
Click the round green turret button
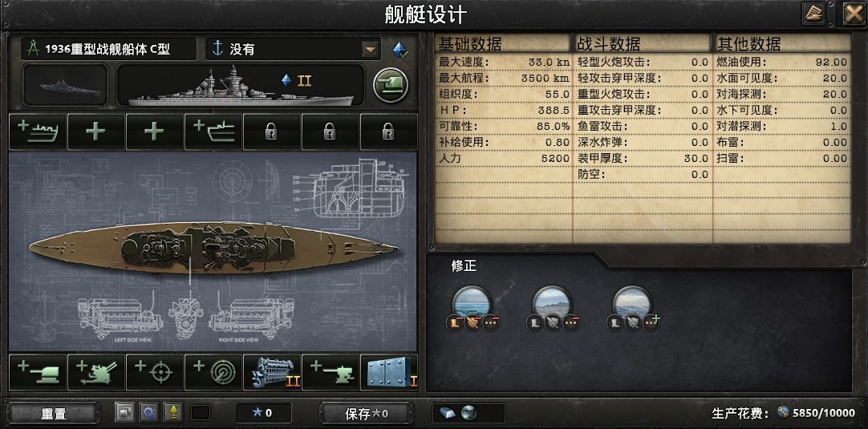[390, 85]
